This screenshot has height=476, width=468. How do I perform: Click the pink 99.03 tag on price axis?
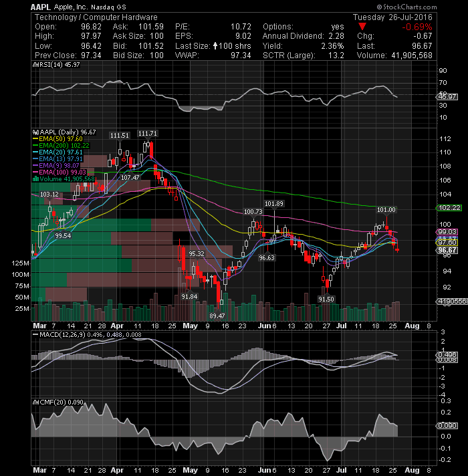click(x=447, y=232)
